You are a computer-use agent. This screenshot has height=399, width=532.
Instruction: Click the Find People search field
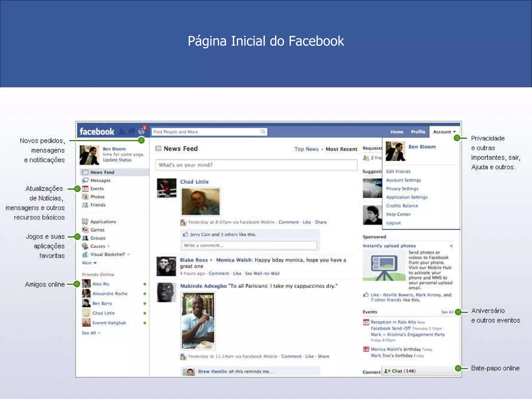click(x=206, y=132)
